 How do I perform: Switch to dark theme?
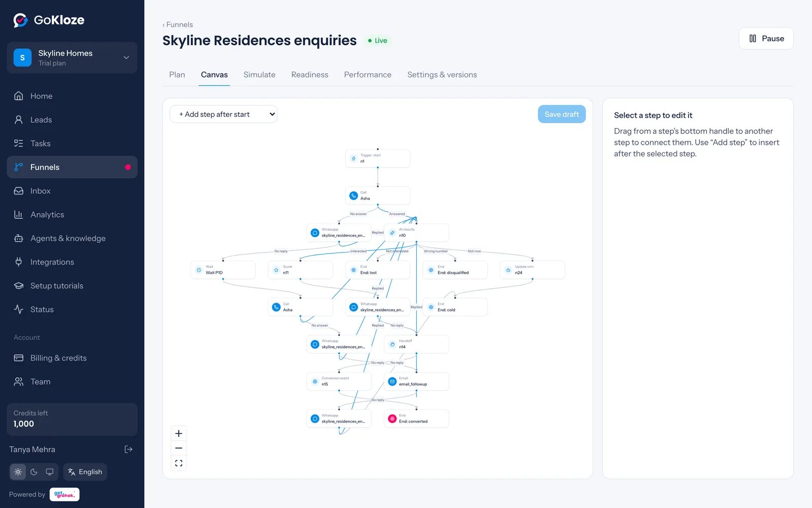coord(34,472)
